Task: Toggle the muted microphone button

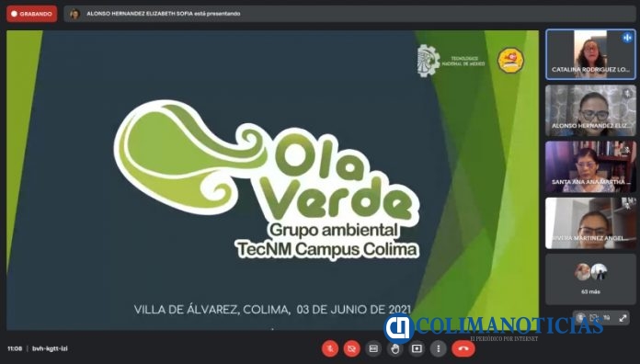Action: (x=330, y=348)
